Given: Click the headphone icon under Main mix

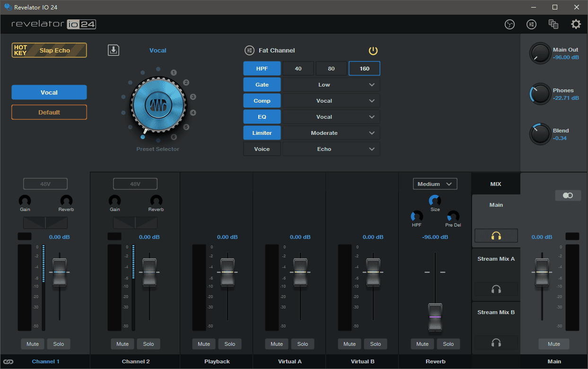Looking at the screenshot, I should pyautogui.click(x=496, y=236).
